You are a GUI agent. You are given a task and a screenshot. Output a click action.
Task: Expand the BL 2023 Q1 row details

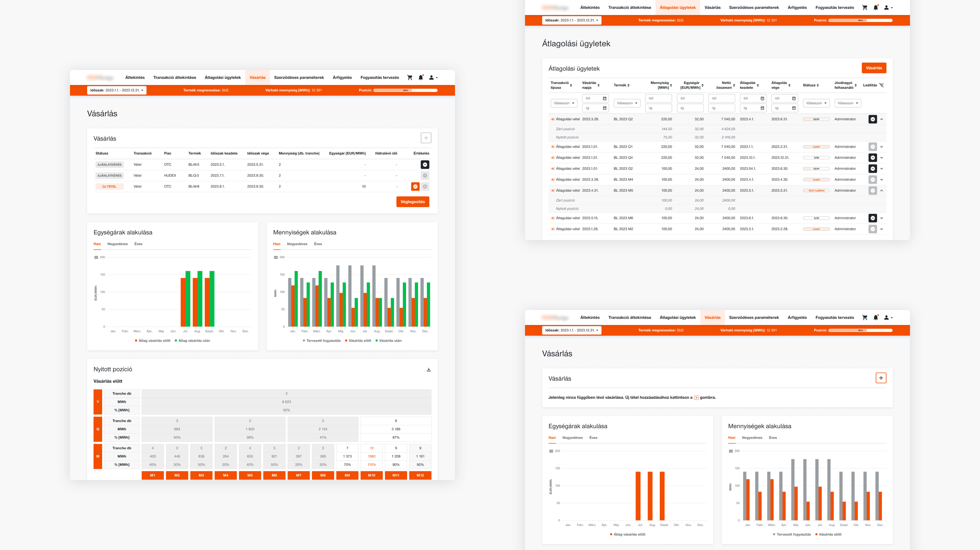[881, 147]
